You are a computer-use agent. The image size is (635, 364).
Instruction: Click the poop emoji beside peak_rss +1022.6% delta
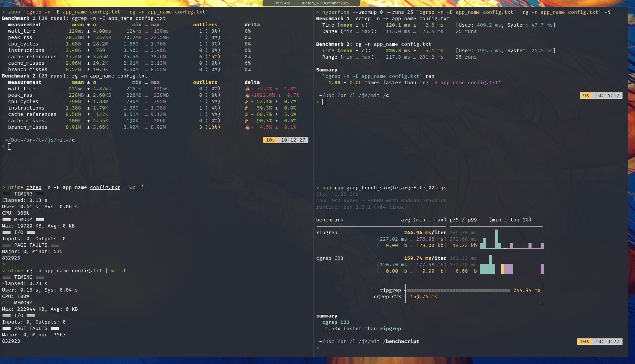coord(247,95)
